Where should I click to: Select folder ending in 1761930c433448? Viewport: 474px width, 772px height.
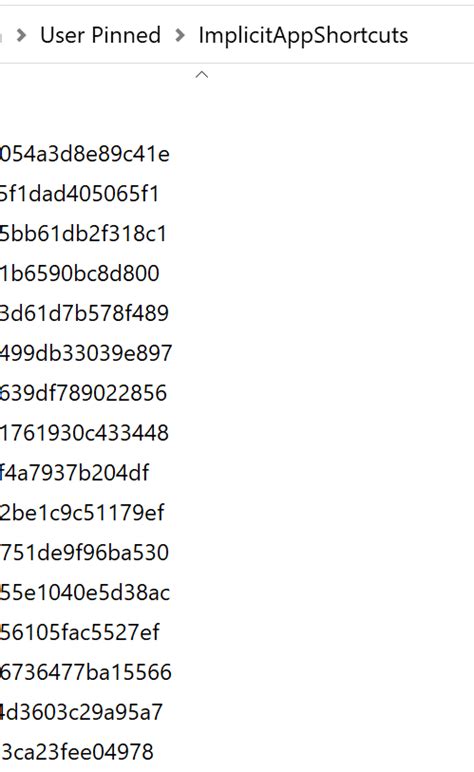[84, 433]
